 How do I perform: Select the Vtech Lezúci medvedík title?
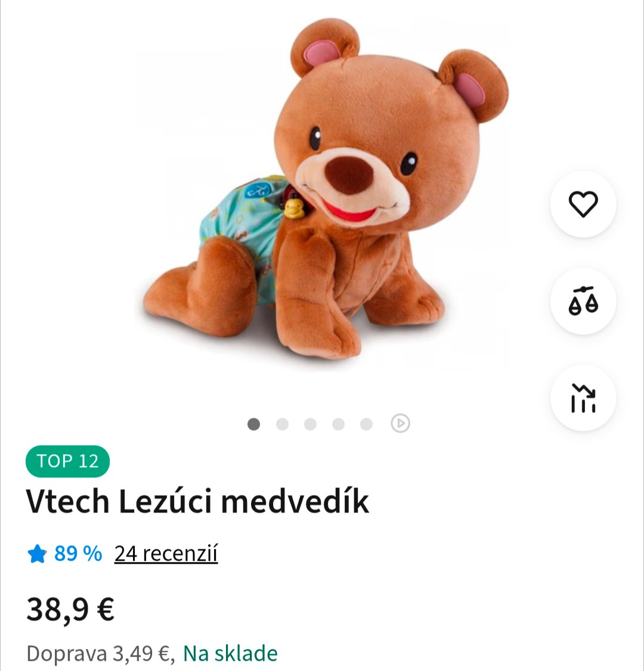coord(197,502)
